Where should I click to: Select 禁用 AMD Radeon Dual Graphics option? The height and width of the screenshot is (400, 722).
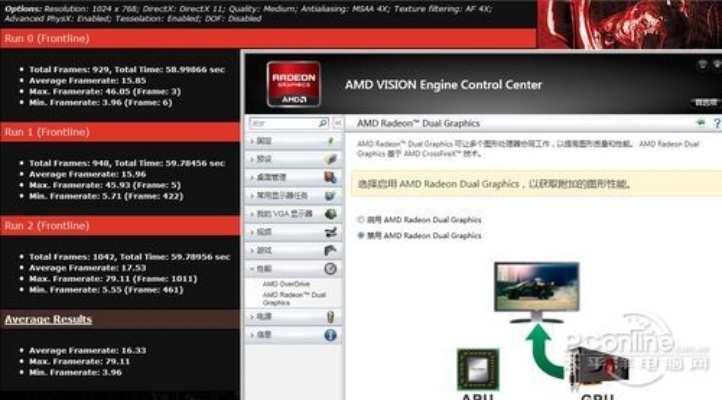coord(361,235)
